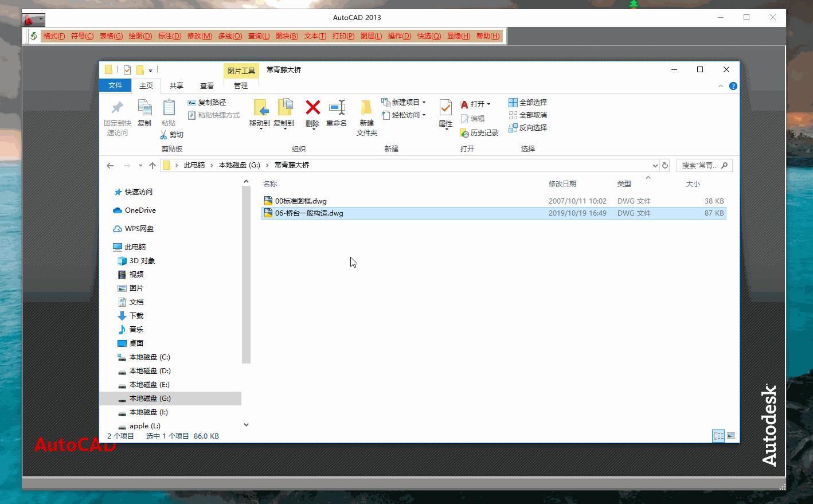This screenshot has width=813, height=504.
Task: Select apple (L:) drive in navigation pane
Action: click(x=145, y=426)
